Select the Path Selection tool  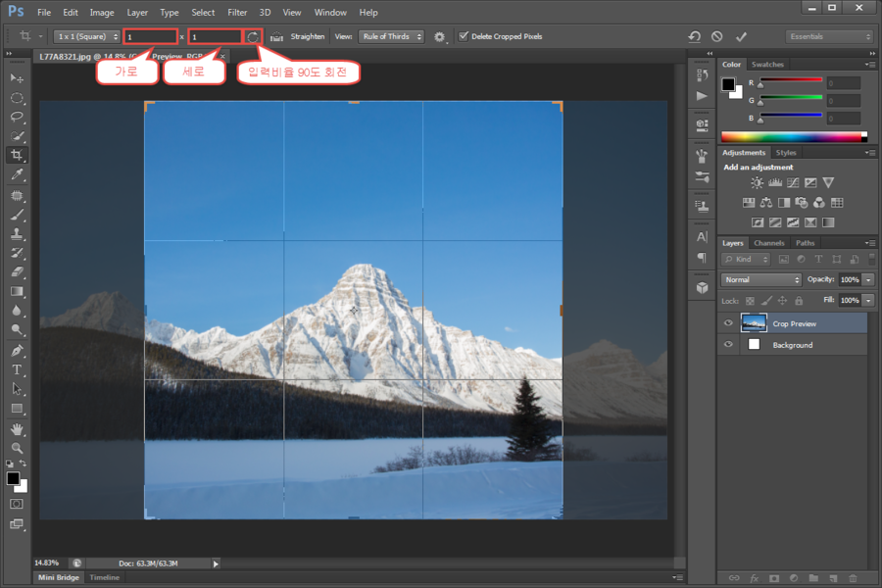[17, 389]
